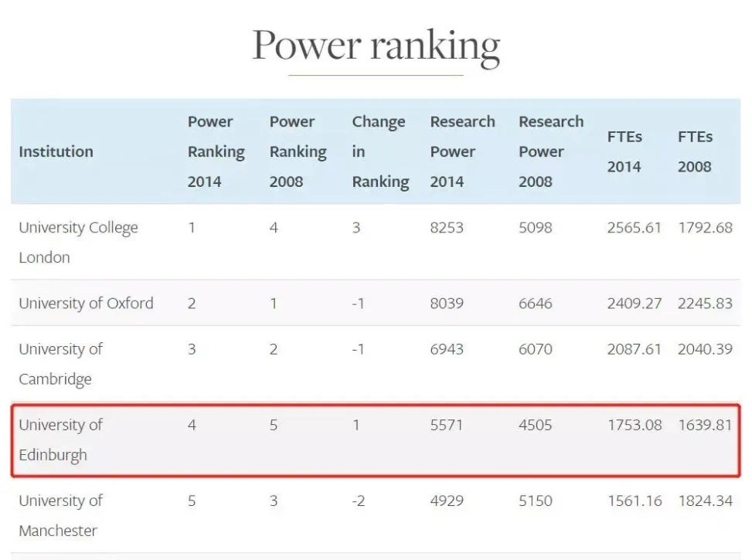
Task: Click FTEs value 1824.34
Action: [x=705, y=501]
